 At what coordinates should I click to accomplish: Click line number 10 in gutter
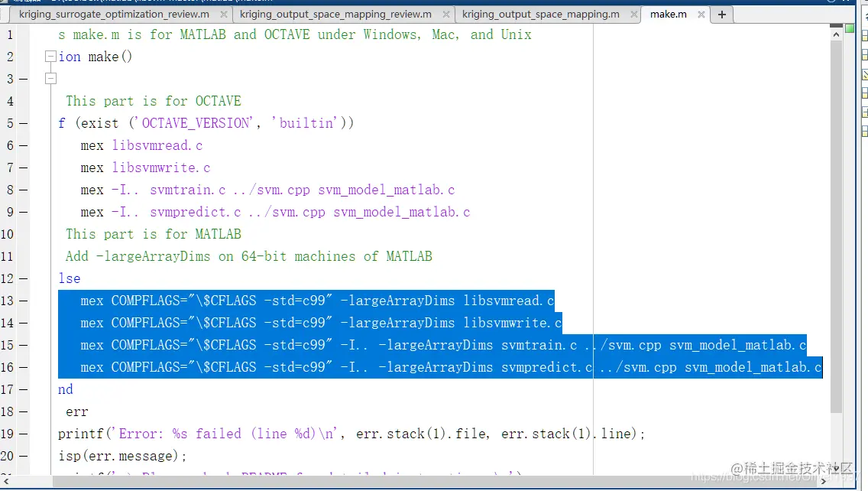point(7,235)
